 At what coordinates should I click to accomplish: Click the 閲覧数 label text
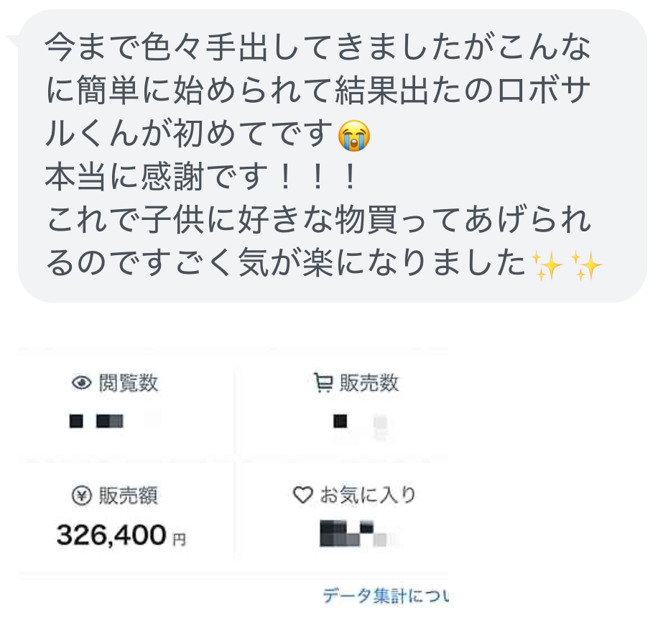[x=129, y=383]
